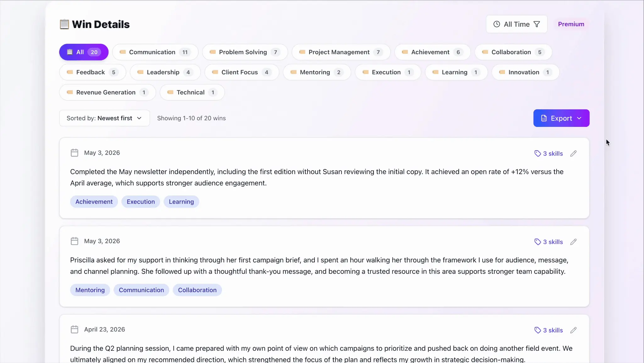Screen dimensions: 644x363
Task: Filter wins by Leadership
Action: click(x=165, y=72)
